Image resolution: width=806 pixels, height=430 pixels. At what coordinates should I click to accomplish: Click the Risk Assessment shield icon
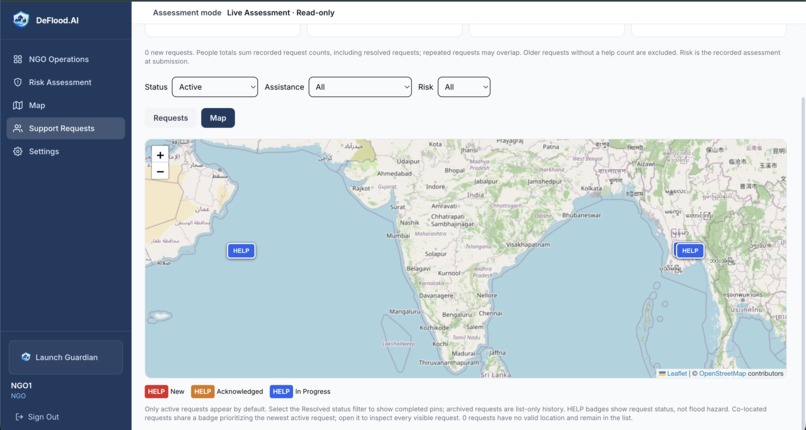pyautogui.click(x=17, y=82)
